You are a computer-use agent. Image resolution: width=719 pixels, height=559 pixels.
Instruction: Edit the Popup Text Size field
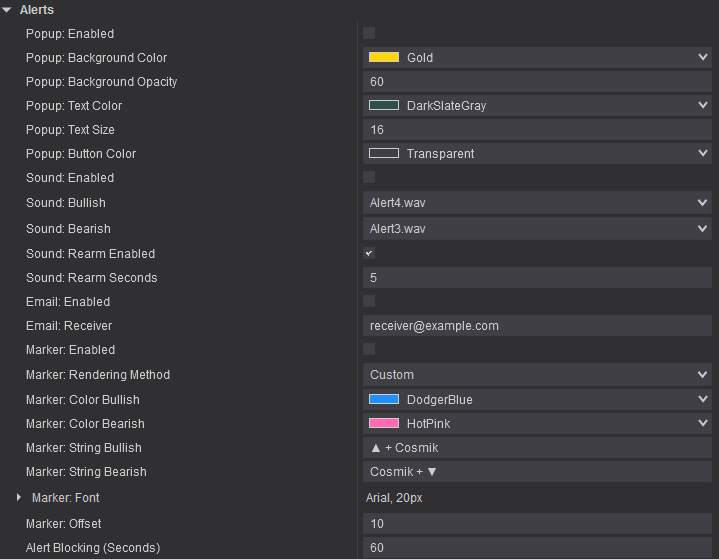click(537, 130)
